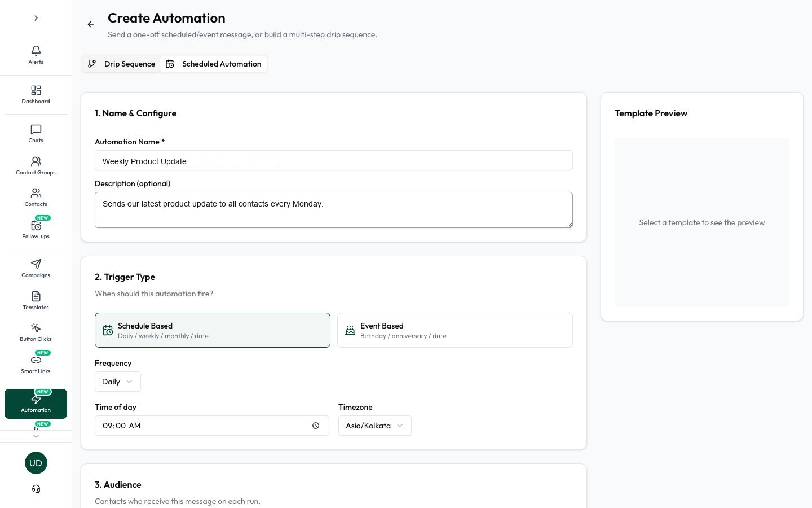This screenshot has width=812, height=508.
Task: Open the Campaigns section
Action: [36, 269]
